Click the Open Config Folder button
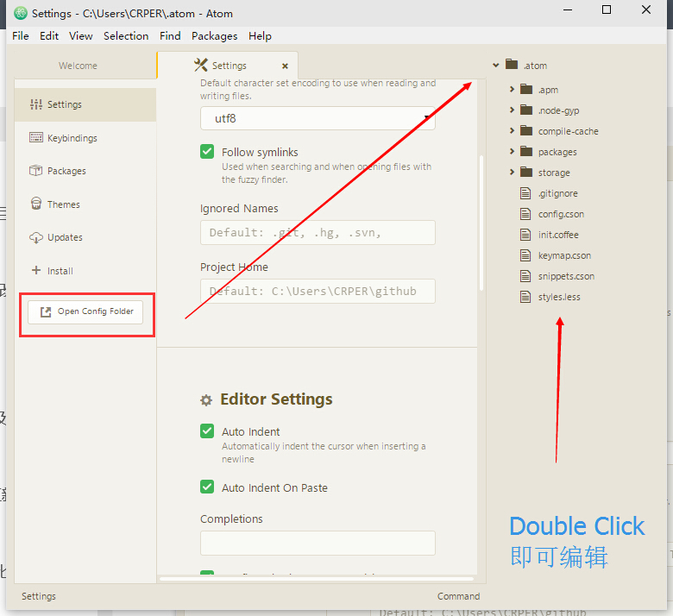The height and width of the screenshot is (616, 673). [x=85, y=311]
